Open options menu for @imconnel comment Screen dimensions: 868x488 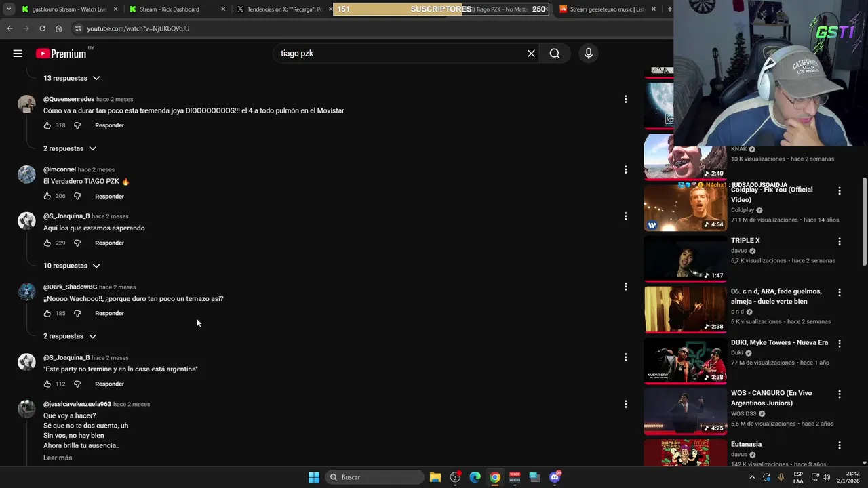(625, 169)
